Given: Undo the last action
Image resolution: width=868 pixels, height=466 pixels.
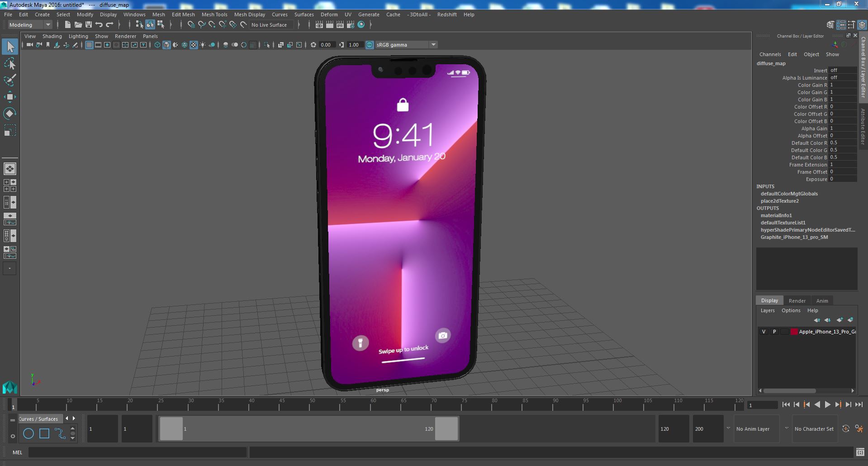Looking at the screenshot, I should [x=99, y=25].
